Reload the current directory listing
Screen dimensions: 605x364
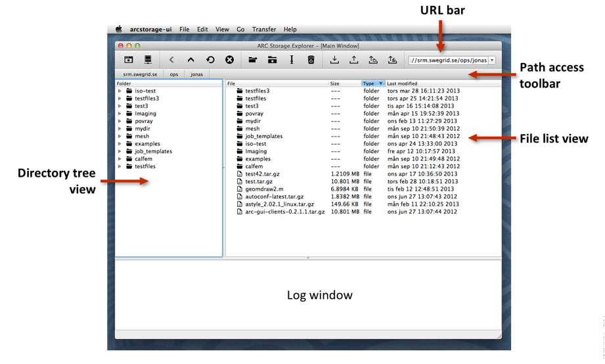(210, 60)
